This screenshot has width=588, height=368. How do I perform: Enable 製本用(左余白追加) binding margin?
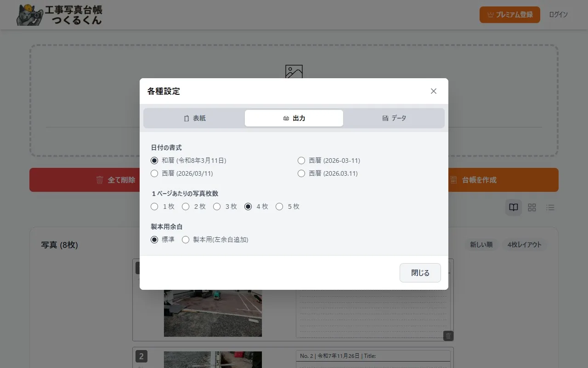click(x=186, y=240)
